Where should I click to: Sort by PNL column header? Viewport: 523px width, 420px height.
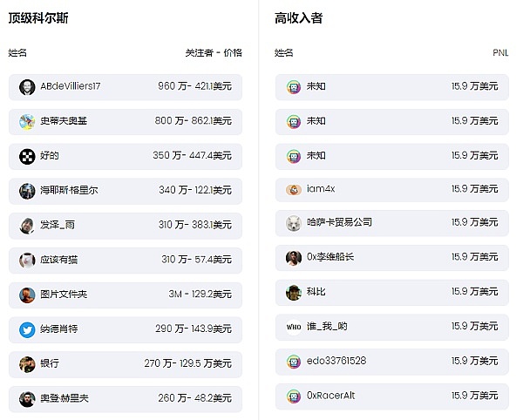[x=500, y=53]
